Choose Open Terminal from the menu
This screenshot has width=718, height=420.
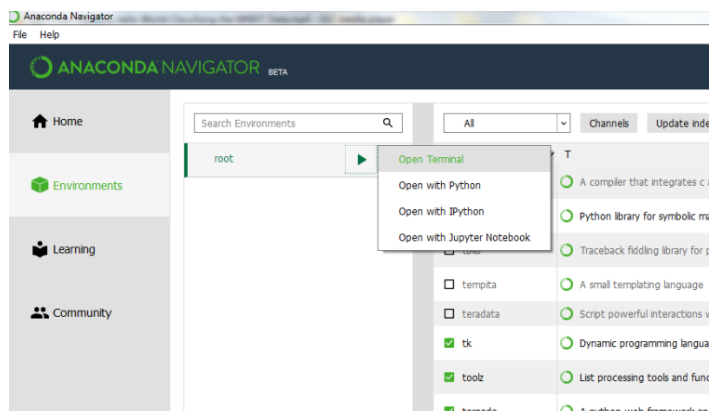coord(464,159)
